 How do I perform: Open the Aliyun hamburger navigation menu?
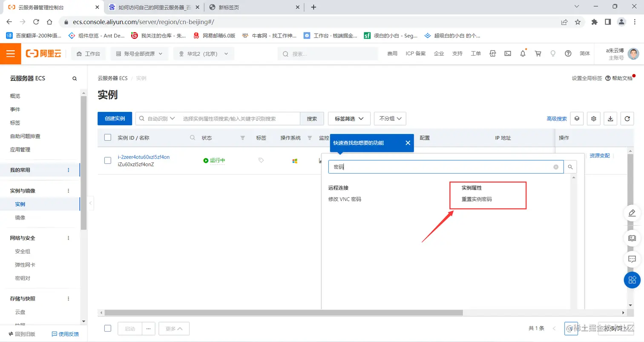tap(11, 54)
